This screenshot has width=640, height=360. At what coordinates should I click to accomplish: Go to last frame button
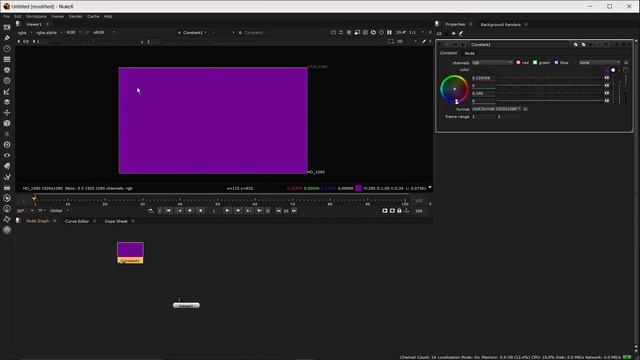(259, 211)
